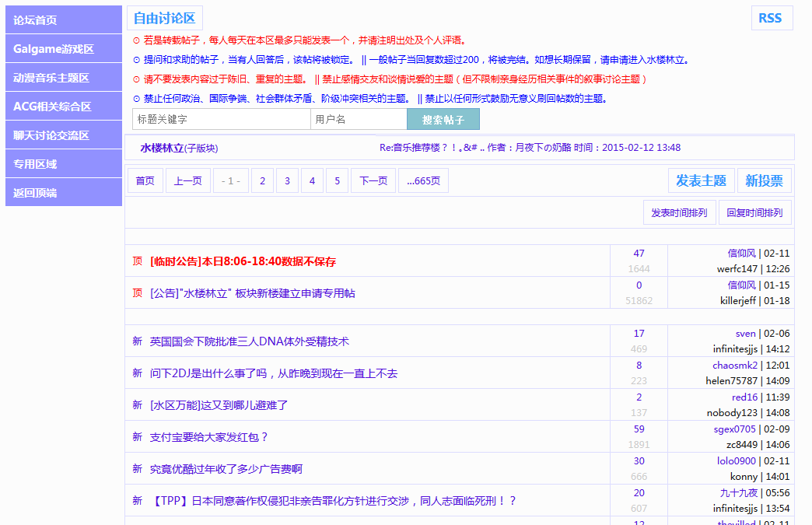
Task: Open the 自由讨论区 board title
Action: click(x=165, y=18)
